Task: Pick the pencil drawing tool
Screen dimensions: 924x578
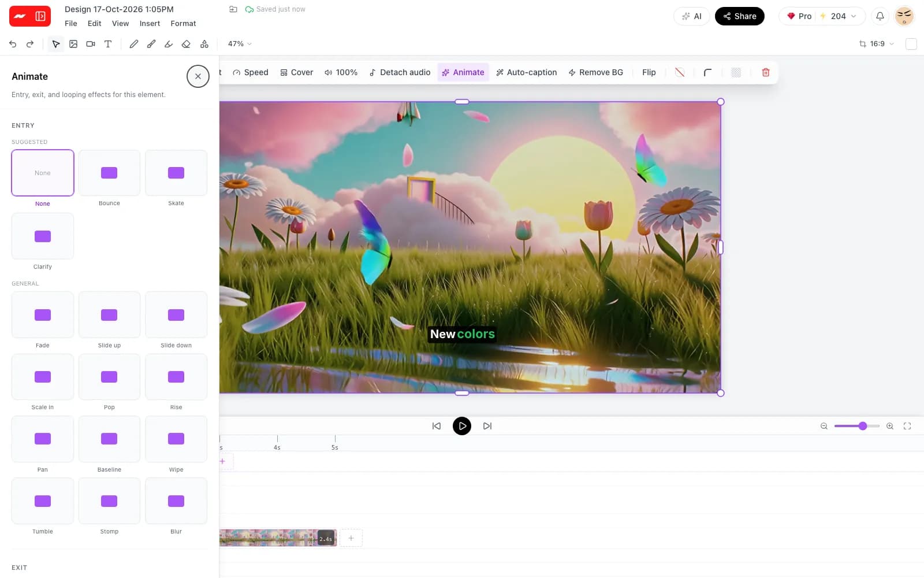Action: pos(134,44)
